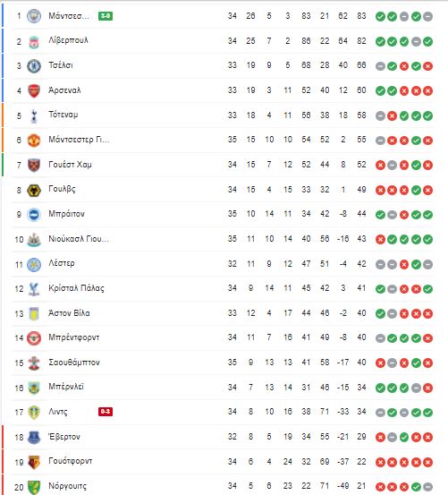The image size is (448, 495).
Task: Select the Κρίσταλ Πάλας team name
Action: tap(76, 288)
